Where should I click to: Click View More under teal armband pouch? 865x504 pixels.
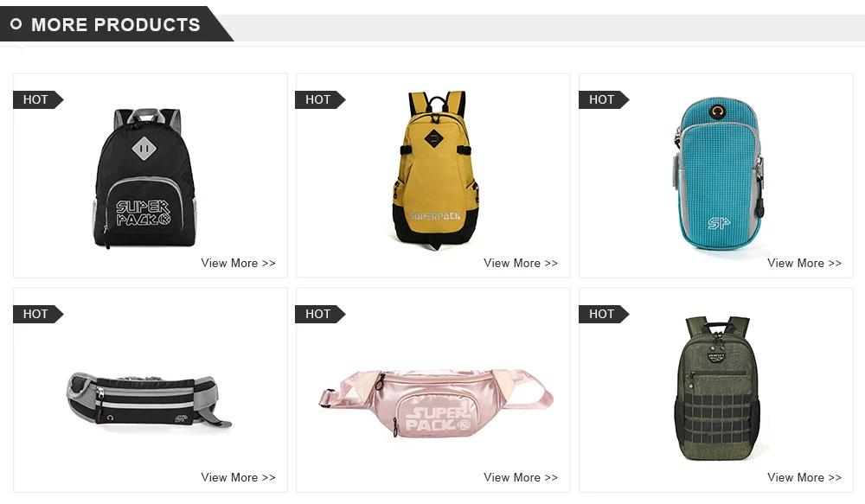[804, 263]
